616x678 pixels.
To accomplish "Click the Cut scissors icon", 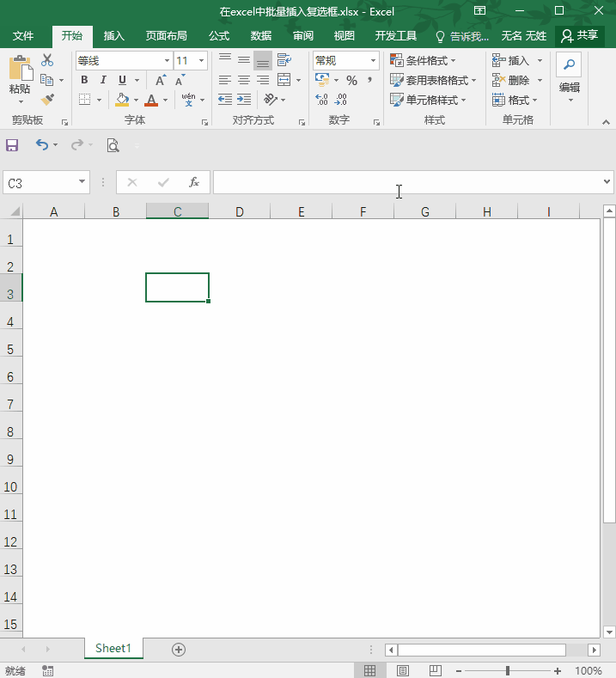I will 47,60.
